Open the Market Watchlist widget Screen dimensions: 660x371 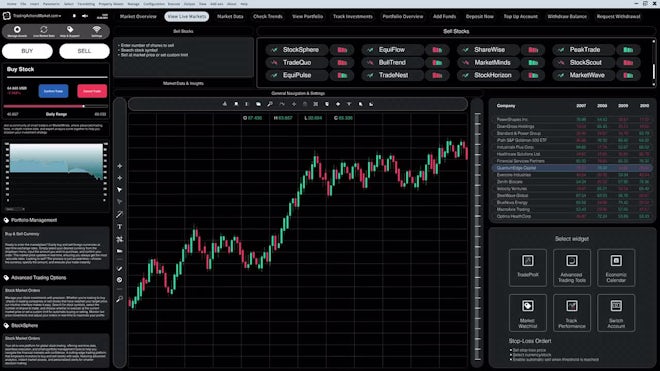pyautogui.click(x=527, y=313)
